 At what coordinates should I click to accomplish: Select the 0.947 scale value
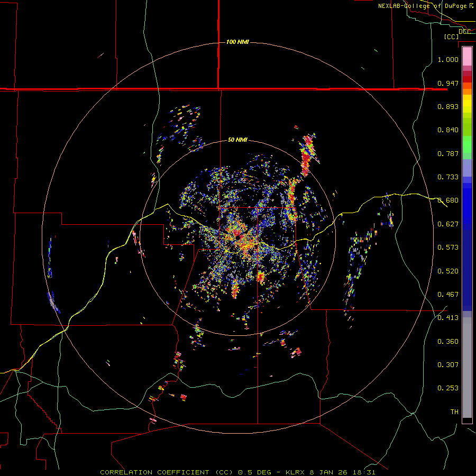(x=448, y=83)
